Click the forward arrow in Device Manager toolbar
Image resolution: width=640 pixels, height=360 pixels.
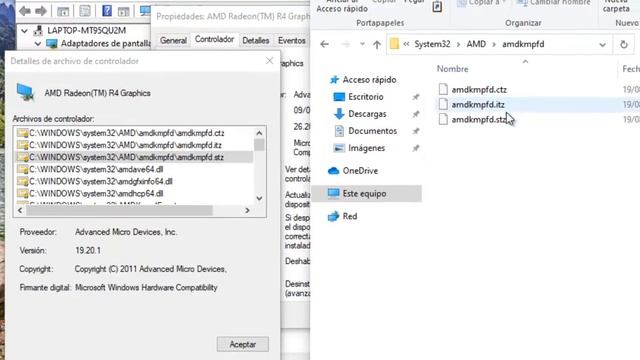[x=41, y=11]
